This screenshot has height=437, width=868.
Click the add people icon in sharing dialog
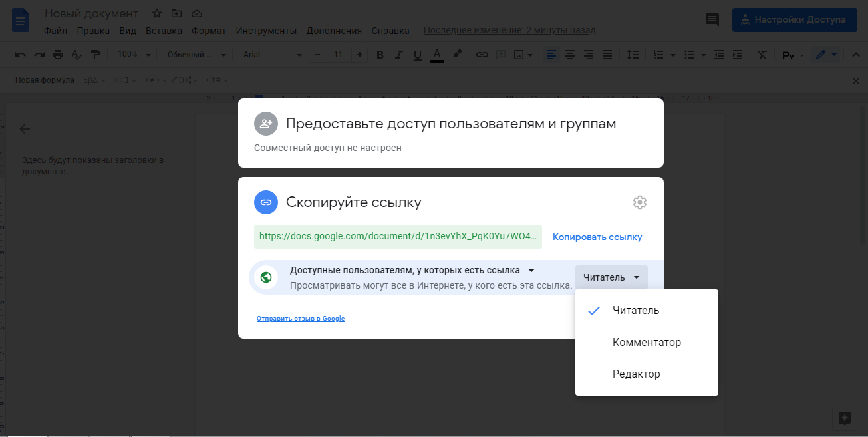point(266,124)
